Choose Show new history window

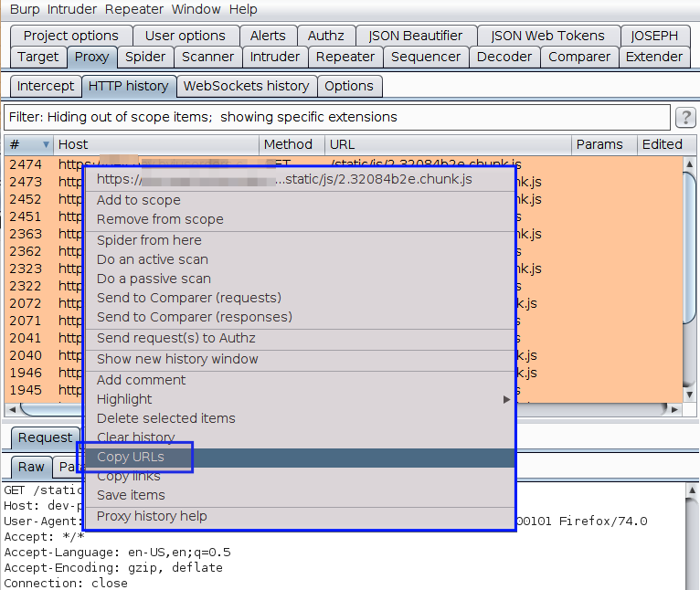point(300,359)
